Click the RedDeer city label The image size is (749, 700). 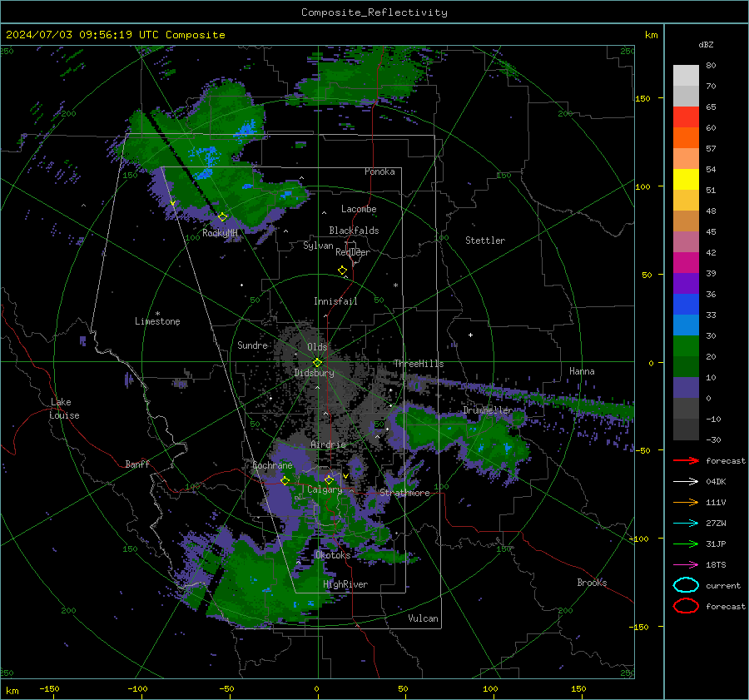tap(353, 252)
